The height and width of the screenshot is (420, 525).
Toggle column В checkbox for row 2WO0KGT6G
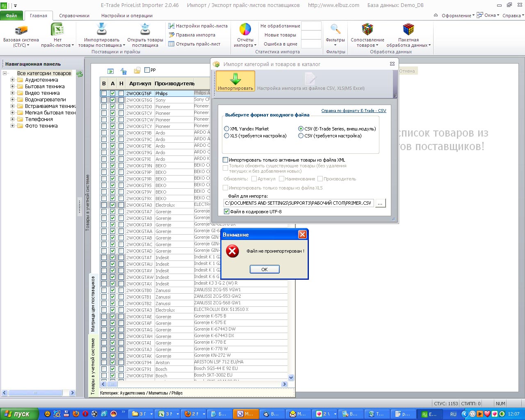click(104, 100)
